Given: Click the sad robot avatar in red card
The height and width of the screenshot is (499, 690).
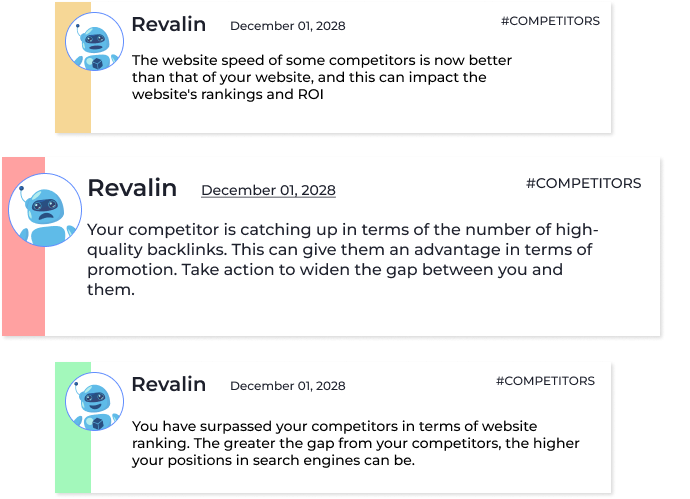Looking at the screenshot, I should pos(45,210).
